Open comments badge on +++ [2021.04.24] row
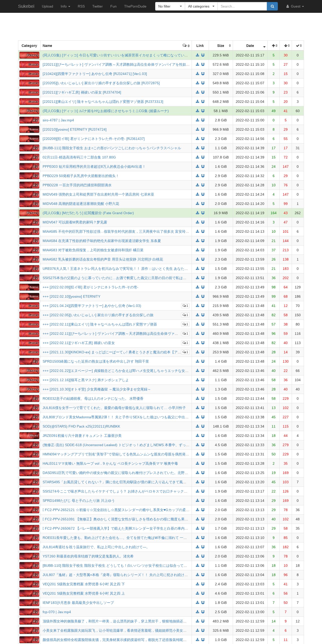The height and width of the screenshot is (644, 322). [x=185, y=306]
